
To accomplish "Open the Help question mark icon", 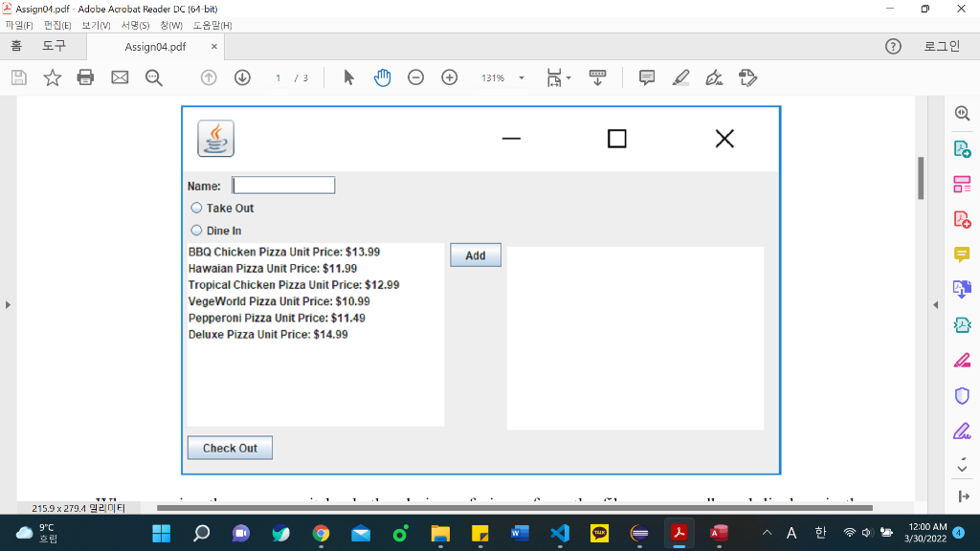I will [x=893, y=46].
